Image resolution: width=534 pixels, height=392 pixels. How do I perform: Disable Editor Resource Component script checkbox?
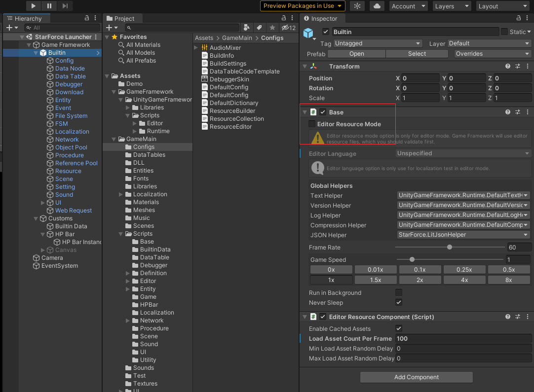(x=323, y=317)
